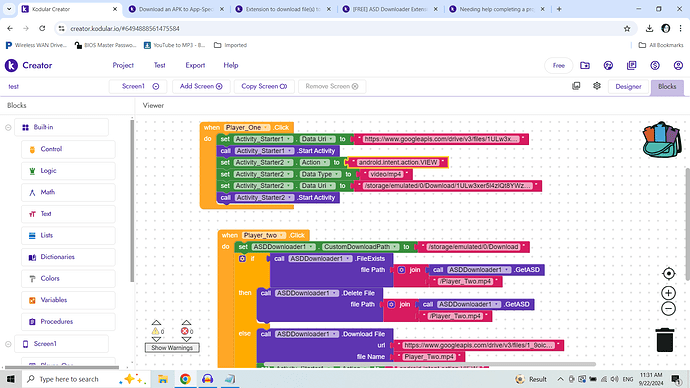The width and height of the screenshot is (690, 388).
Task: Open the Action property dropdown
Action: (x=325, y=162)
